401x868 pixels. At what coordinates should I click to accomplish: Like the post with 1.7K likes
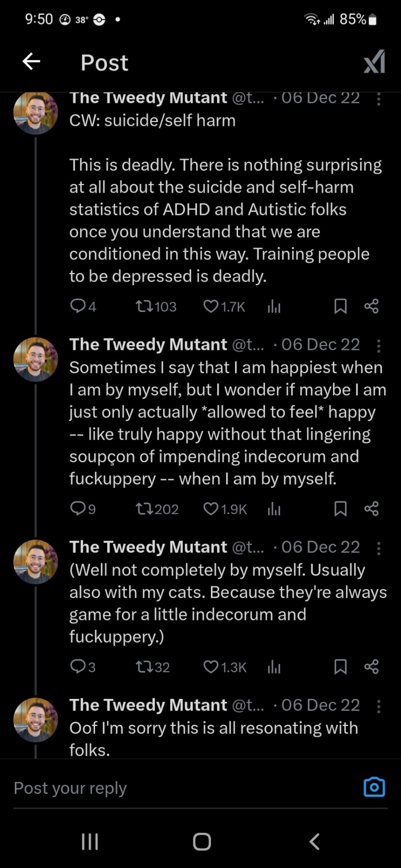(211, 307)
